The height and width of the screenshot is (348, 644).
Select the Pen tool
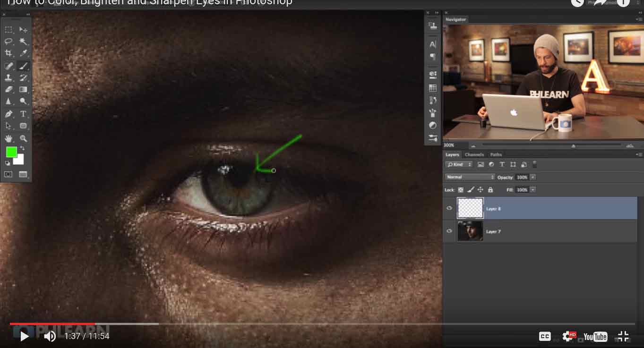point(9,114)
